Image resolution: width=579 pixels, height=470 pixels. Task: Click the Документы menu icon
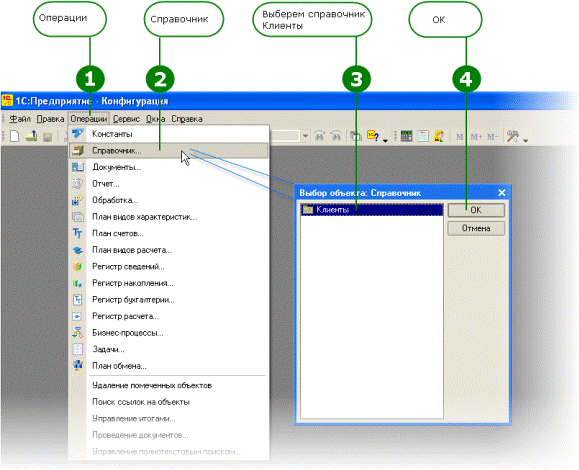click(78, 167)
